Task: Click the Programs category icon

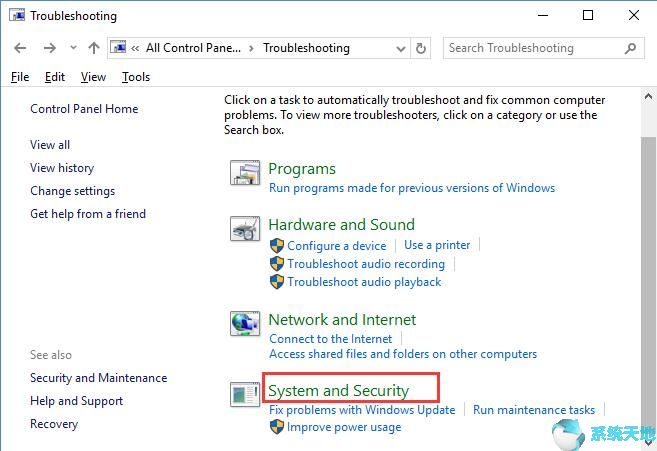Action: point(245,173)
